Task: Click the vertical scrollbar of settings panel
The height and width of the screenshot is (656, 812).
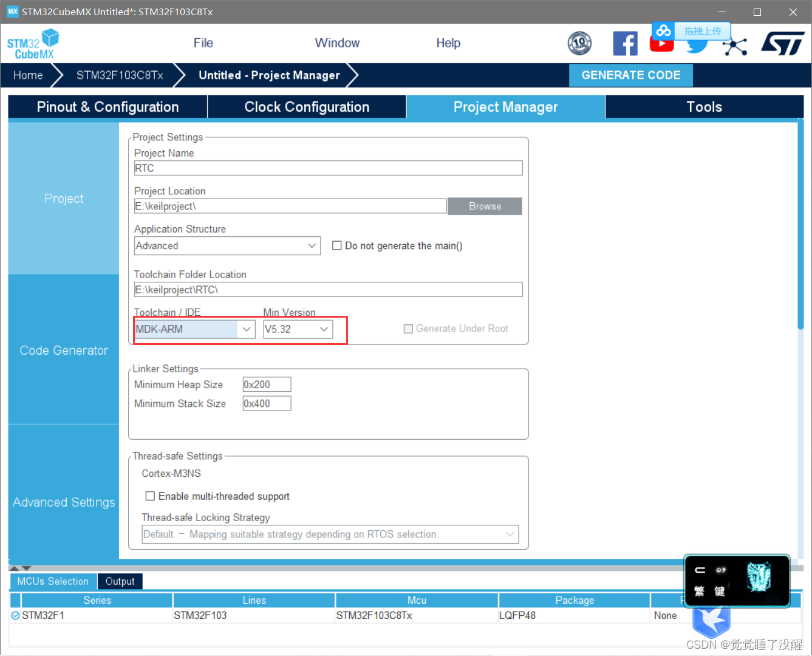Action: tap(800, 225)
